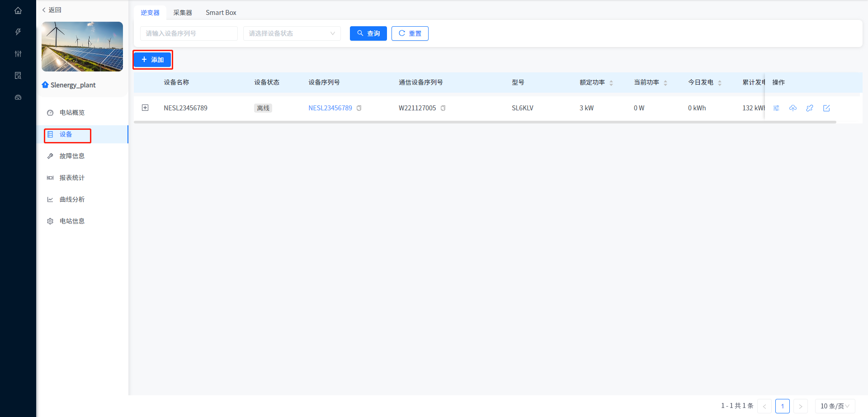Copy the device serial number NESL23456789

(x=359, y=108)
